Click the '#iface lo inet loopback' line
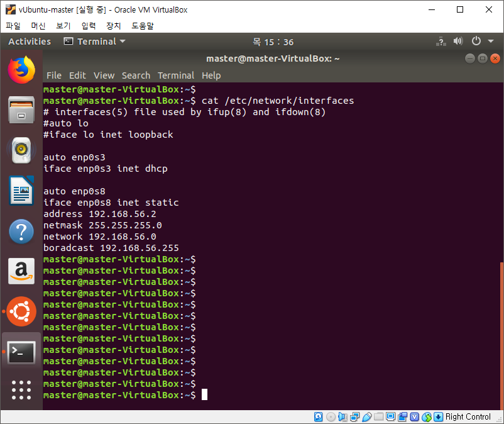Viewport: 504px width, 424px height. coord(108,135)
